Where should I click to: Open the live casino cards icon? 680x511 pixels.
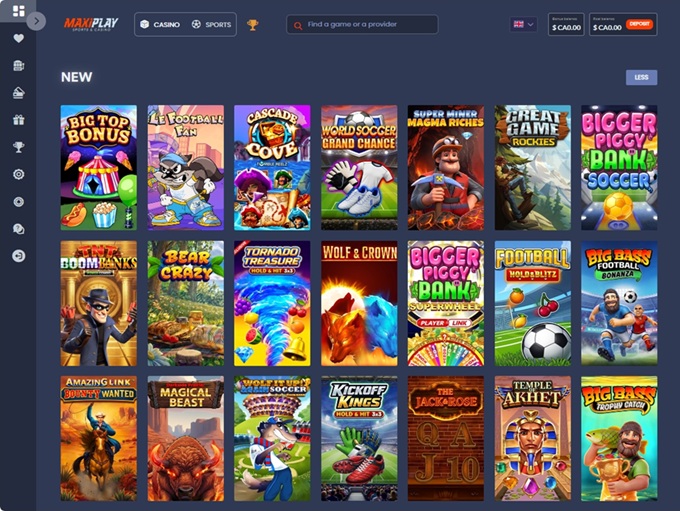tap(18, 92)
